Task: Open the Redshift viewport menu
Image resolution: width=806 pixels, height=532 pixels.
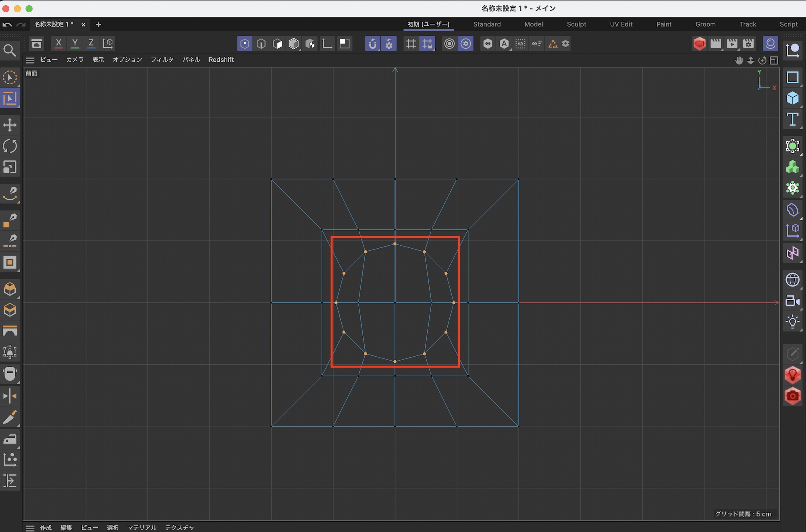Action: point(221,60)
